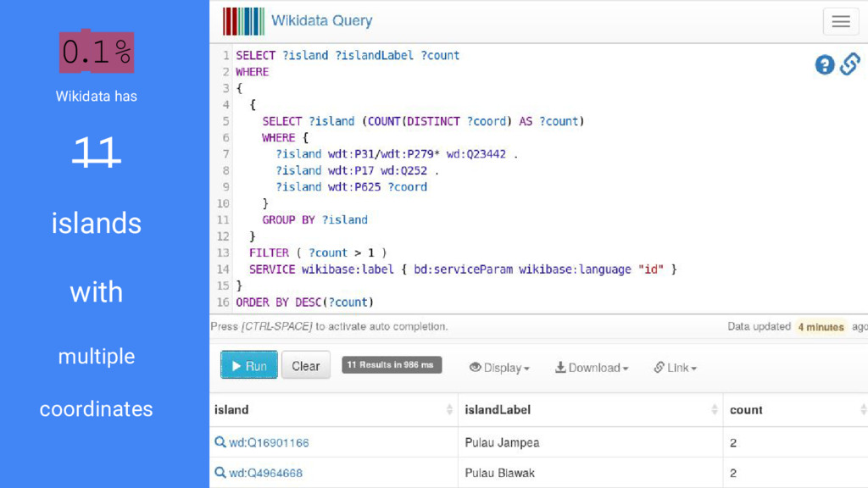Click the count value in Pulau Blawak row
Image resolution: width=868 pixels, height=488 pixels.
[x=733, y=473]
